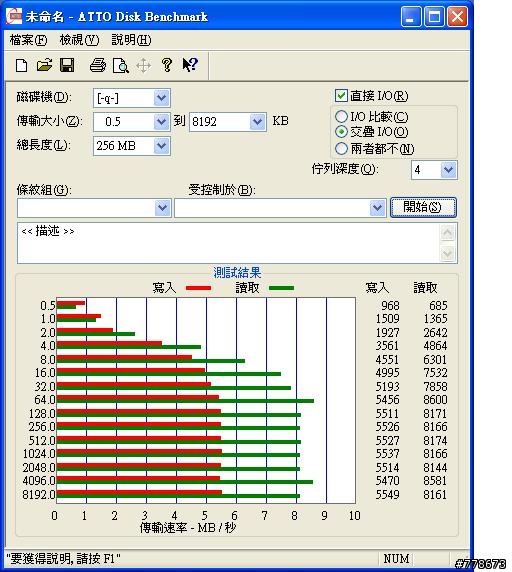This screenshot has height=572, width=512.
Task: Open the 磁碟機(D) drive dropdown
Action: click(x=162, y=98)
